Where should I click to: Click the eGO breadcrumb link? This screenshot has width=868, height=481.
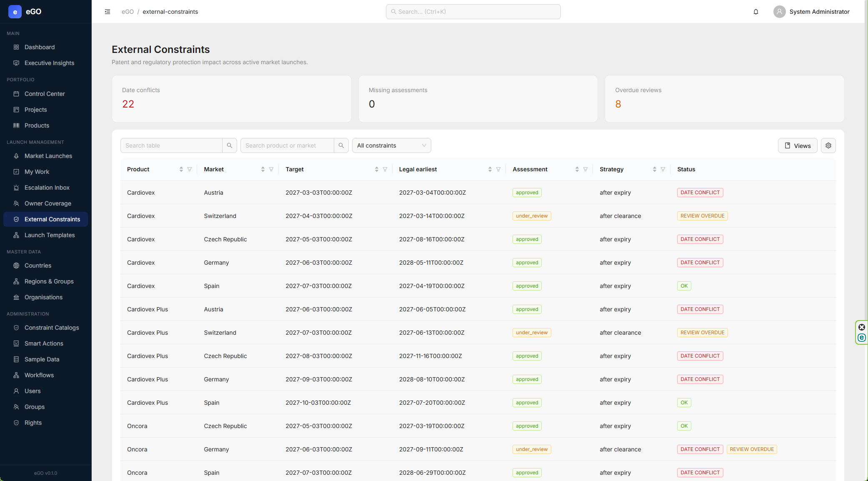point(128,12)
